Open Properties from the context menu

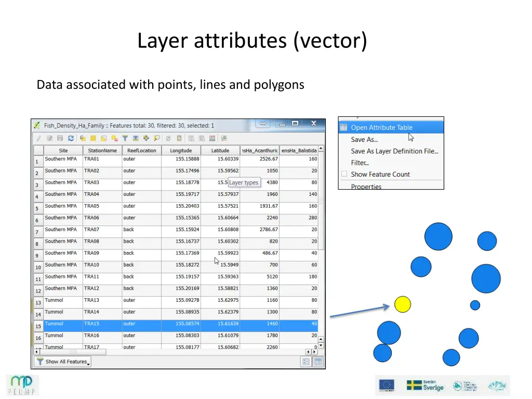(366, 187)
